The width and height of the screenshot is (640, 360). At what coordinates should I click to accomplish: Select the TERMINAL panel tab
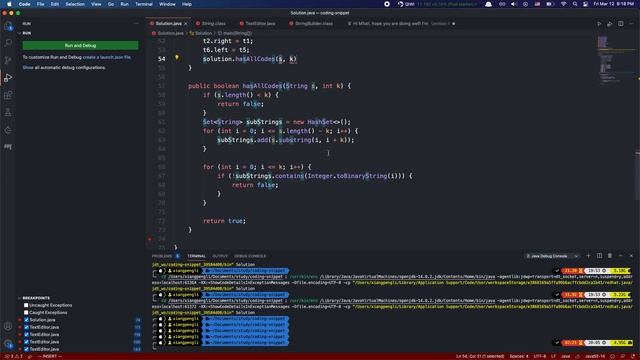pyautogui.click(x=196, y=256)
